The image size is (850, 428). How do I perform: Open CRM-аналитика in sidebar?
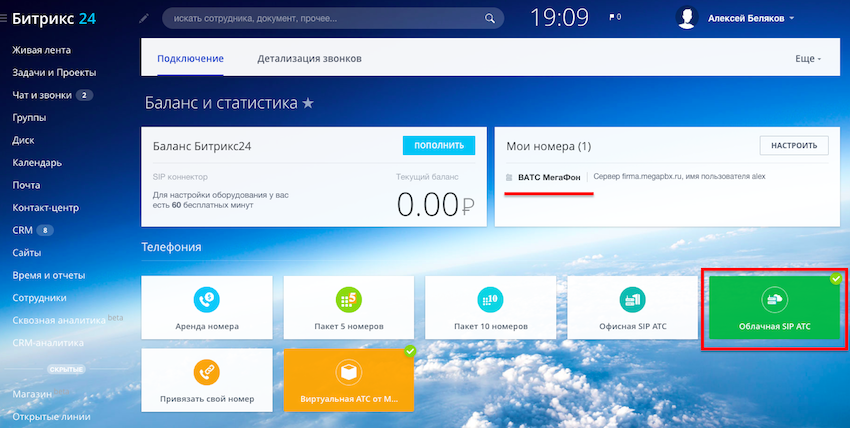pyautogui.click(x=48, y=343)
